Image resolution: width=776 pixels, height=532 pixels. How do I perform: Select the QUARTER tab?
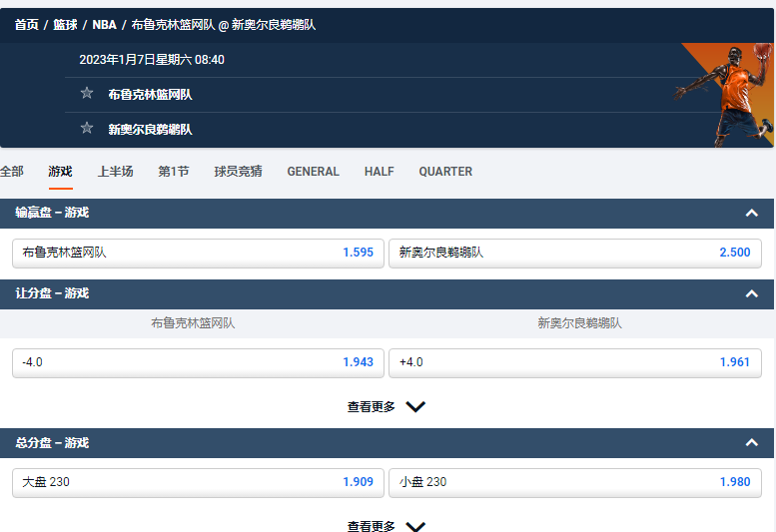pyautogui.click(x=445, y=172)
